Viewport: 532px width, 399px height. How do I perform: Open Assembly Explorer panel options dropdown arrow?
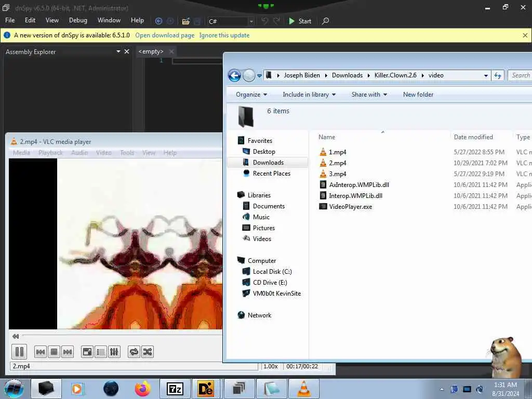[x=118, y=51]
